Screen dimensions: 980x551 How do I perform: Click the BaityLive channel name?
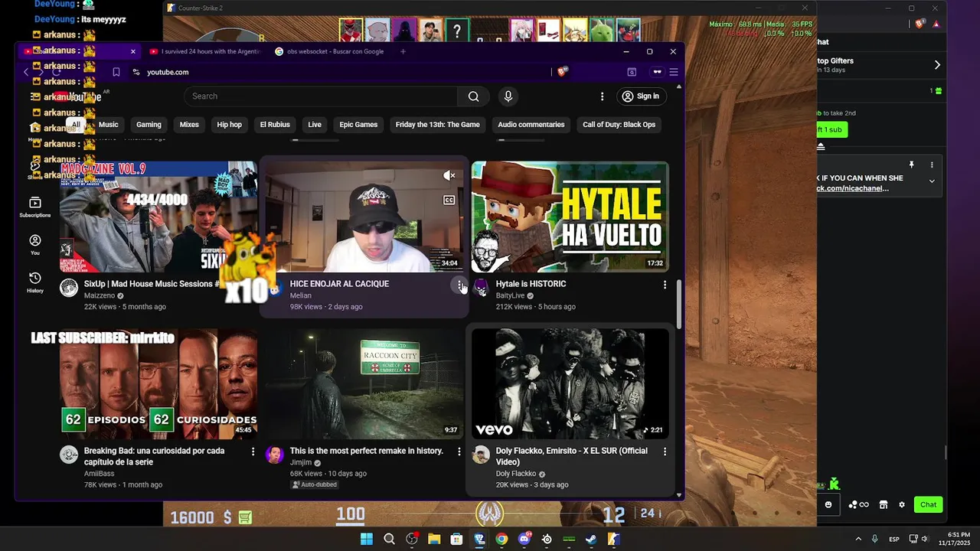click(x=510, y=295)
